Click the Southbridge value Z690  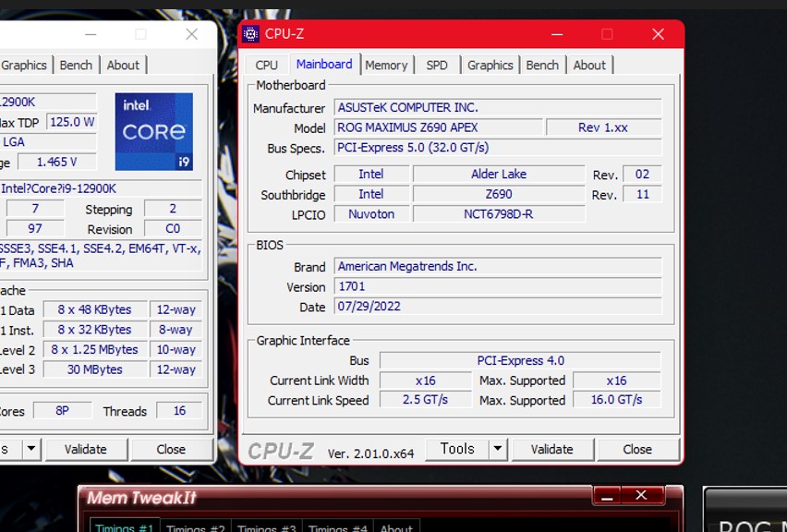point(499,194)
